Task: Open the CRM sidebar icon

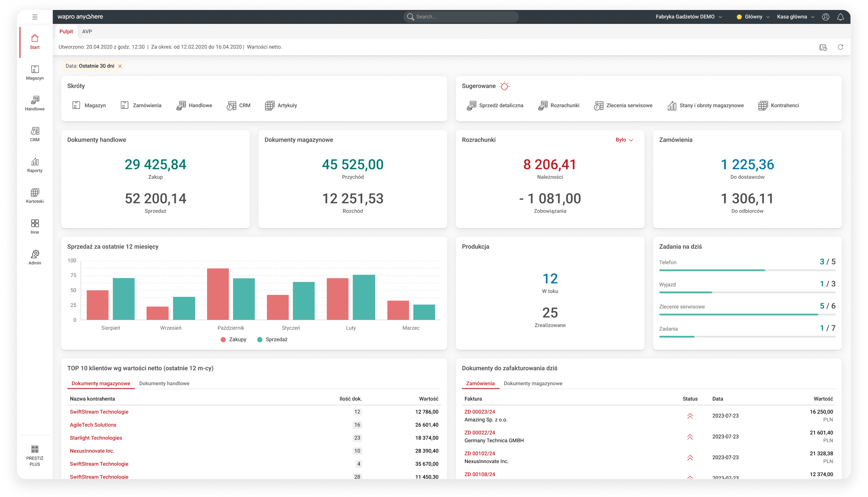Action: (34, 134)
